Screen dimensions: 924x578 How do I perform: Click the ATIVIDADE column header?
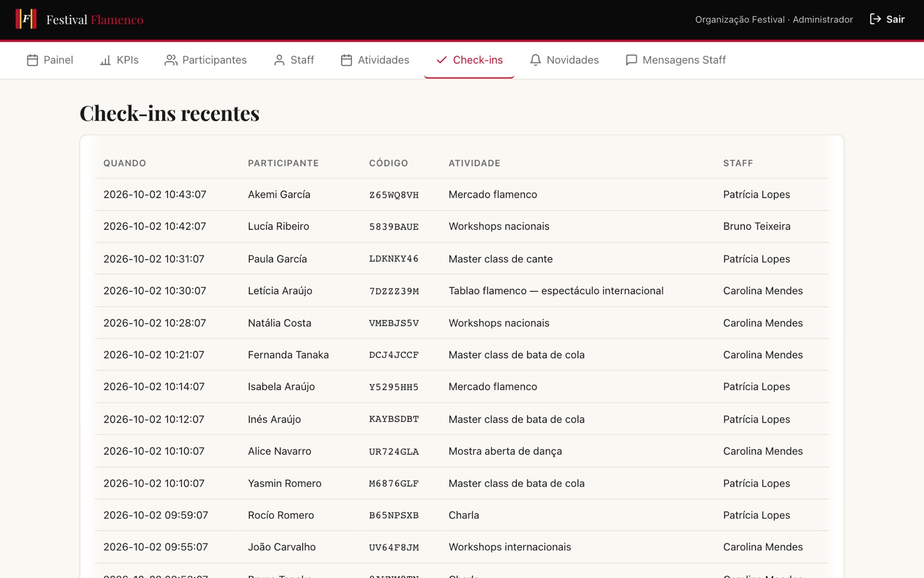[x=475, y=163]
